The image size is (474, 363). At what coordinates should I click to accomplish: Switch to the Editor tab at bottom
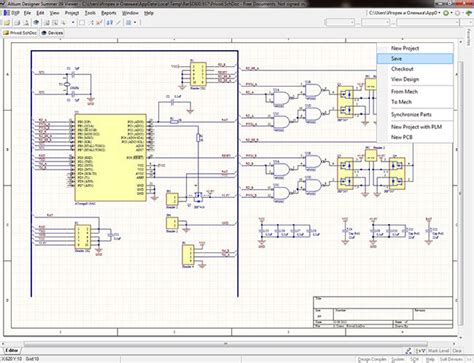point(12,351)
